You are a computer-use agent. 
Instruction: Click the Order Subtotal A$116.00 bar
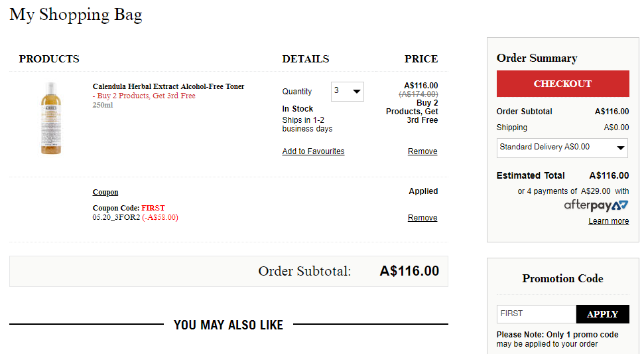click(229, 272)
